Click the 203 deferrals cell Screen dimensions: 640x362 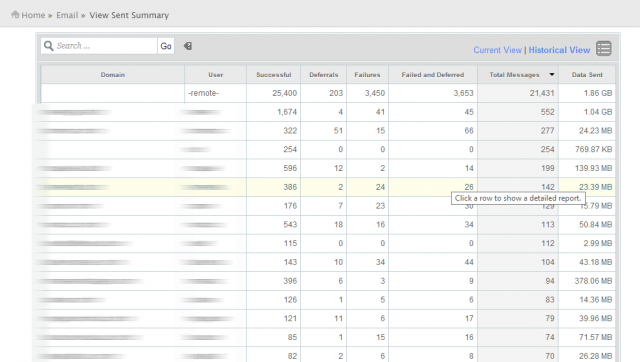coord(324,93)
